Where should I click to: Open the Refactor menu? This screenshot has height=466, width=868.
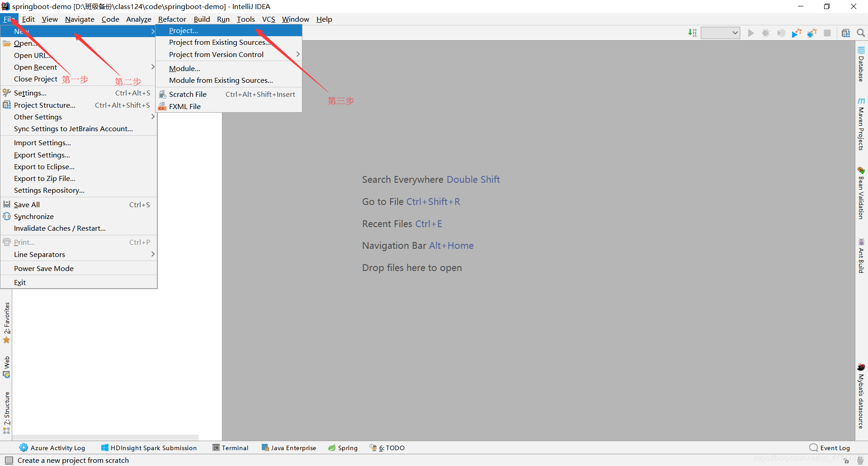tap(172, 19)
